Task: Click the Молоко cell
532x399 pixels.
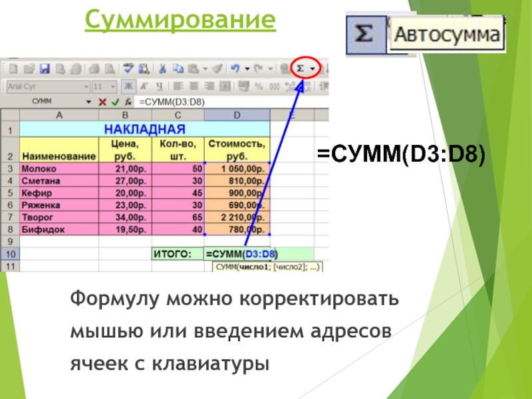Action: [x=59, y=169]
